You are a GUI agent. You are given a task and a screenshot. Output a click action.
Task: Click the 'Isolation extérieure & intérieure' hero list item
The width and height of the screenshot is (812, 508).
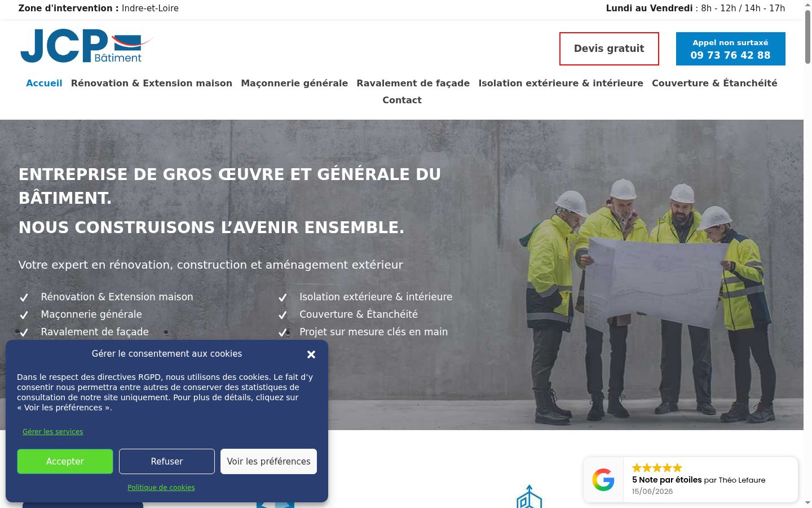click(376, 297)
